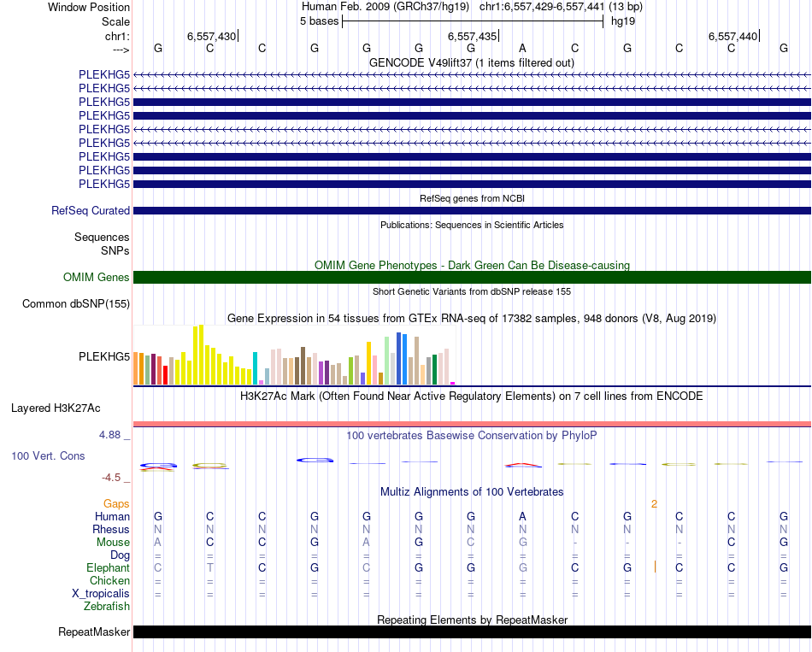Click the ---> sequence direction arrow label
This screenshot has width=812, height=652.
(x=121, y=50)
